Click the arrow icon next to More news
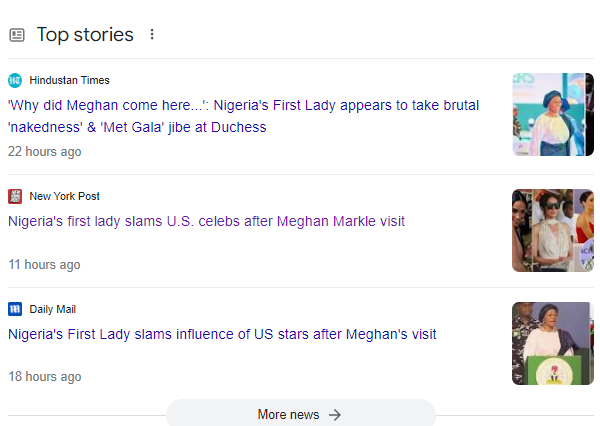 [x=335, y=415]
